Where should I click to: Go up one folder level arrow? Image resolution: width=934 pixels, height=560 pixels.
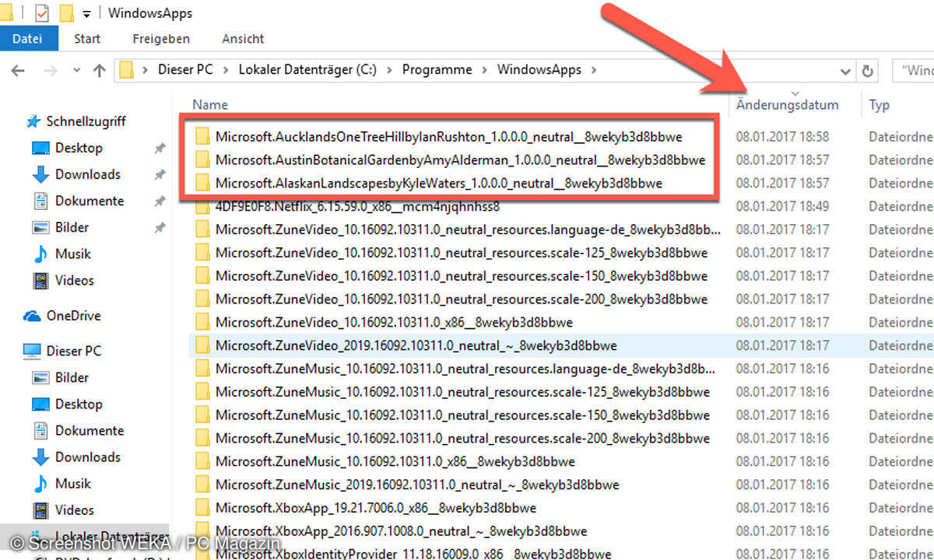[99, 70]
